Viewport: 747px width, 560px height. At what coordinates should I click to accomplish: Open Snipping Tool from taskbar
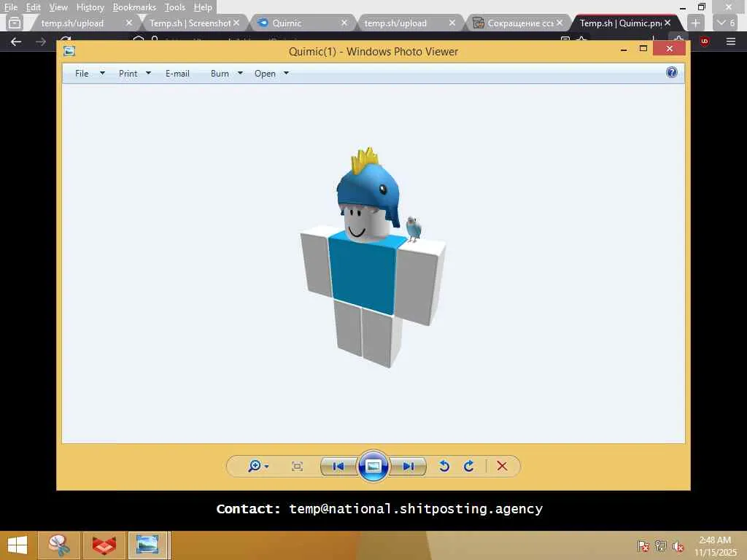click(58, 545)
